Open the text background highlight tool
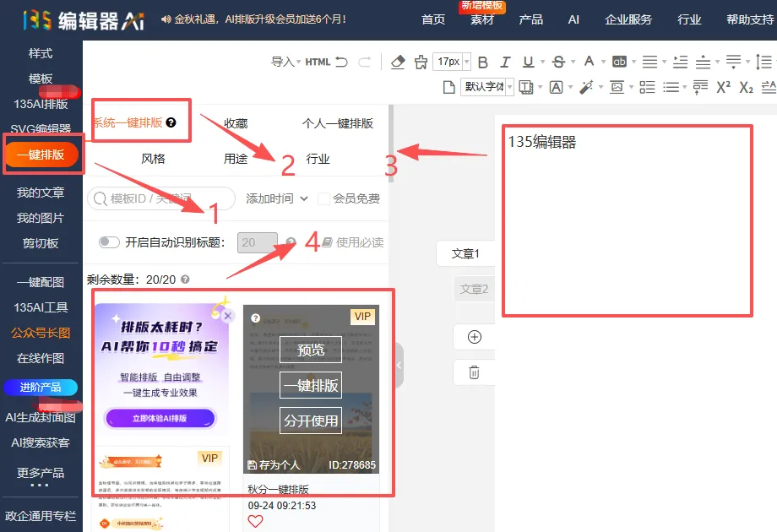This screenshot has height=532, width=777. pyautogui.click(x=619, y=62)
